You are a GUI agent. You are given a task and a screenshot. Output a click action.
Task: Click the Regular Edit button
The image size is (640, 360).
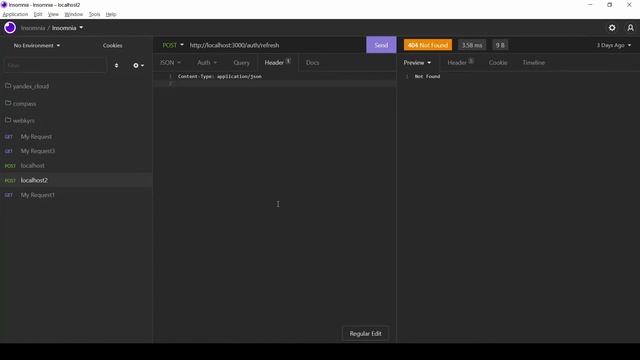click(x=365, y=333)
